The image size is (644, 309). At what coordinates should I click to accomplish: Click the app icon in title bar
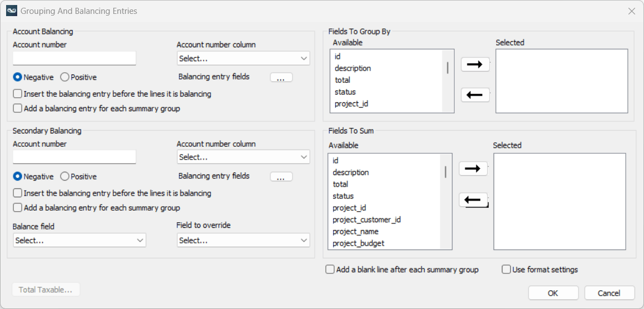point(12,11)
